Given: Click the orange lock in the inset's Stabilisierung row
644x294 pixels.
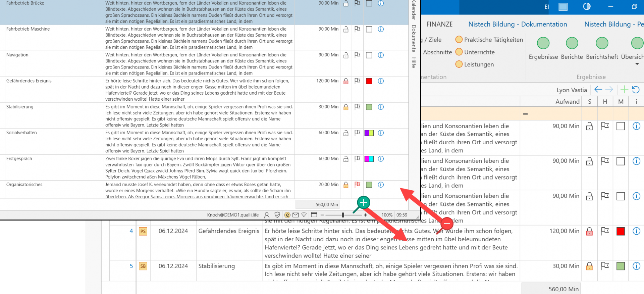Looking at the screenshot, I should click(x=346, y=107).
